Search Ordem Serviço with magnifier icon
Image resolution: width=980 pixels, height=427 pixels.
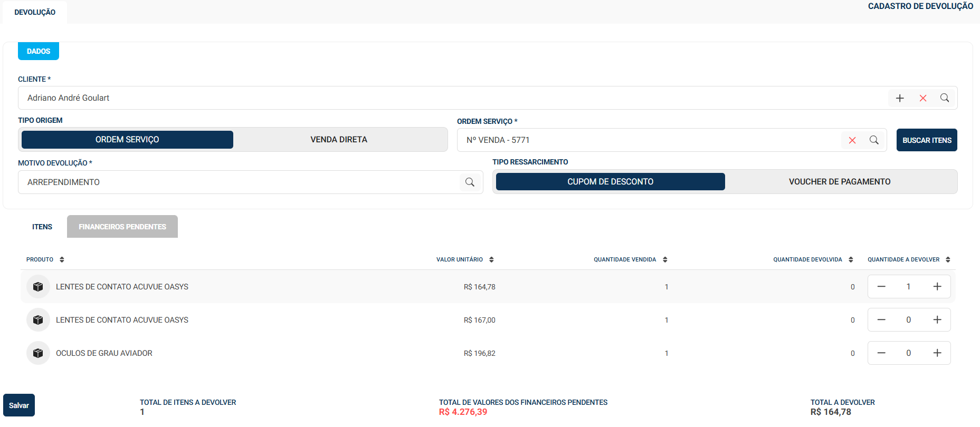point(874,140)
